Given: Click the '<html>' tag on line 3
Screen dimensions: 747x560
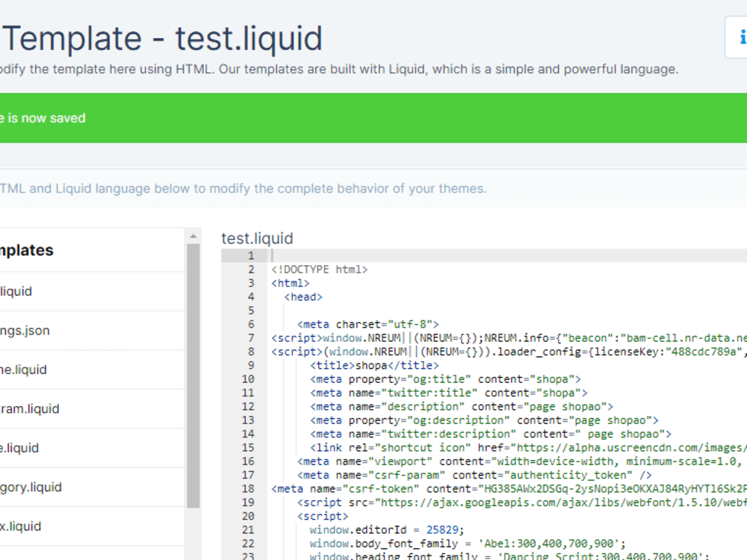Looking at the screenshot, I should [x=290, y=283].
